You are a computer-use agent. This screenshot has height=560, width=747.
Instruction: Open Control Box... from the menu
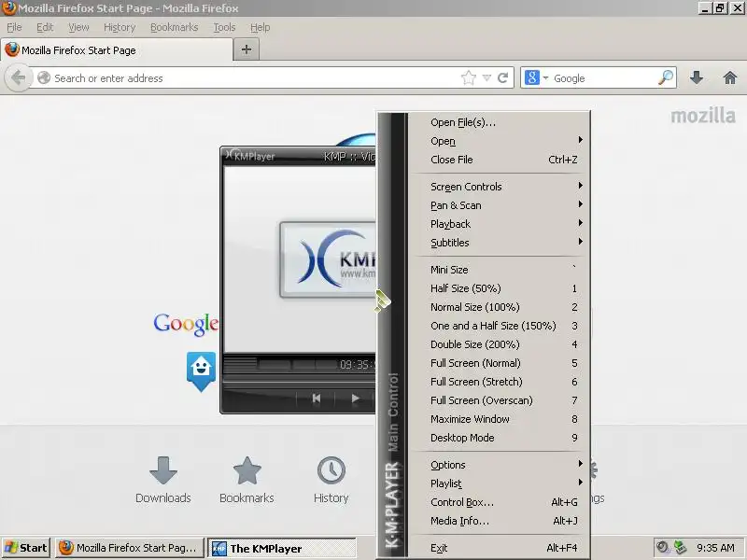coord(500,502)
